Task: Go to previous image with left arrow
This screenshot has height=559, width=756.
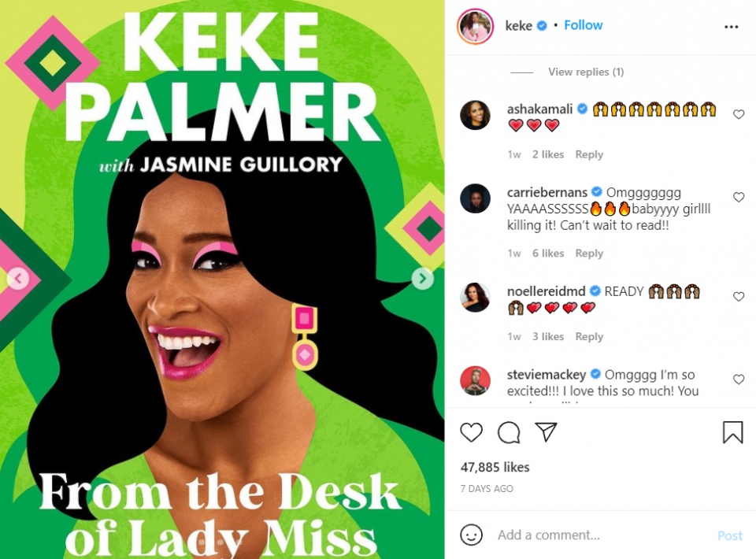Action: 18,279
